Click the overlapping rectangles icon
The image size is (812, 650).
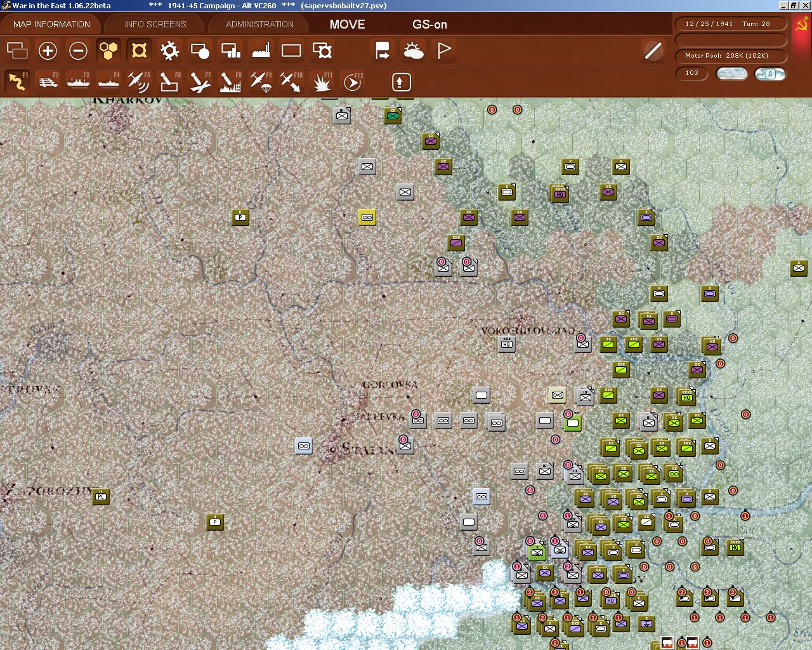17,50
